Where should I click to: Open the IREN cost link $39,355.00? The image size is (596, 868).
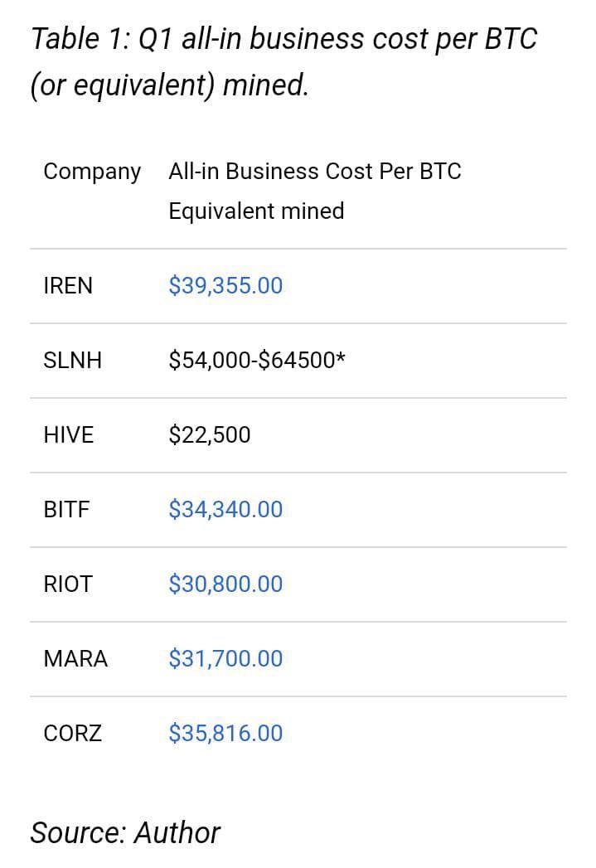(x=225, y=286)
